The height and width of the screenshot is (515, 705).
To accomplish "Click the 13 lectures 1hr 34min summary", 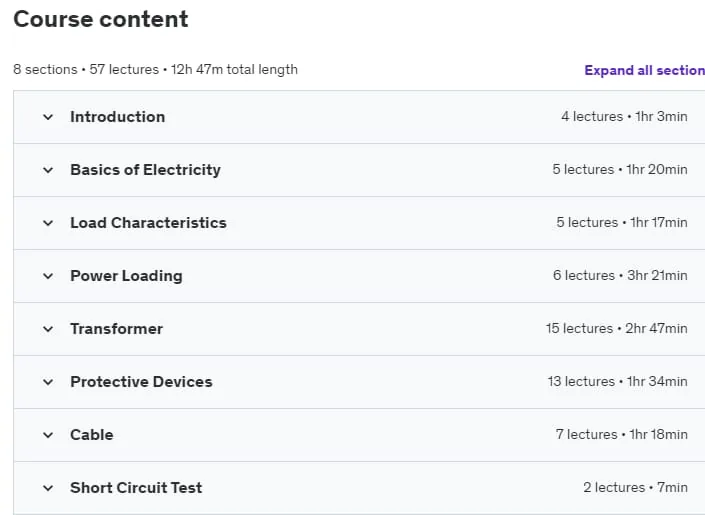I will [617, 381].
